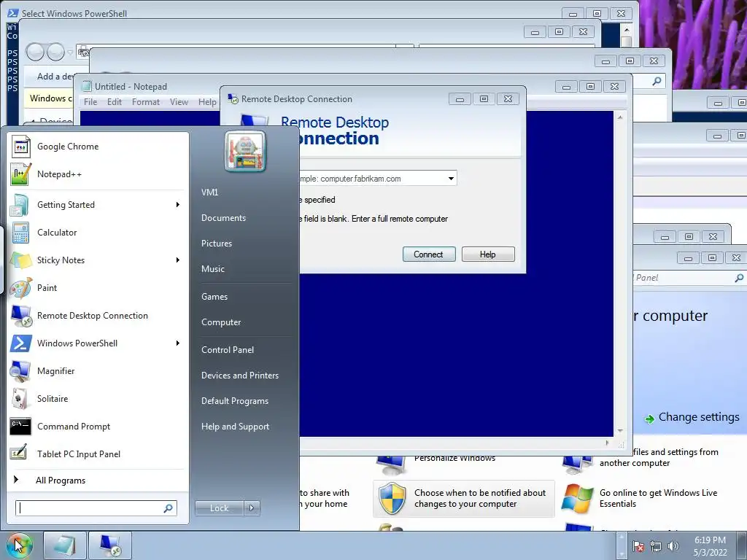
Task: Open Computer from Start menu
Action: pos(221,322)
